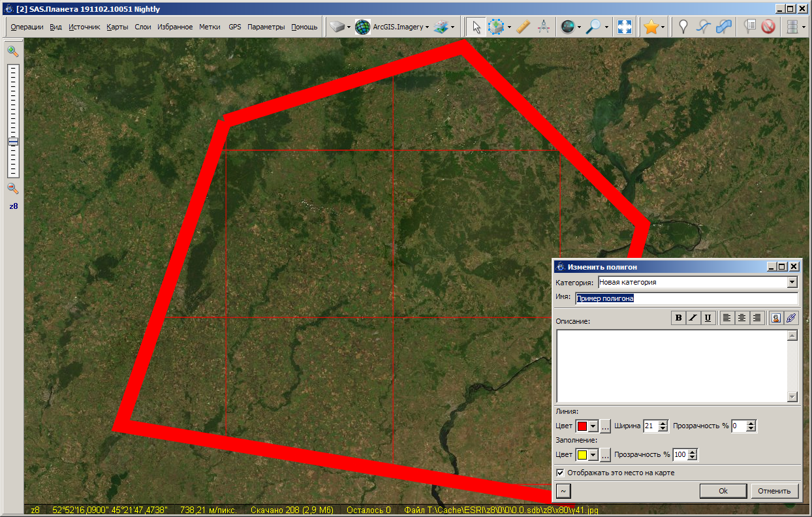Click the add placemark pin icon

pos(683,27)
